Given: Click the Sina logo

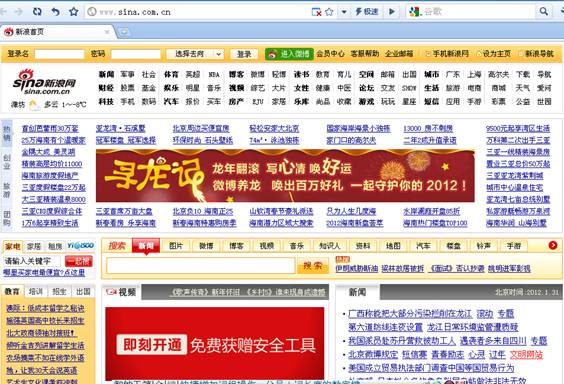Looking at the screenshot, I should point(45,82).
